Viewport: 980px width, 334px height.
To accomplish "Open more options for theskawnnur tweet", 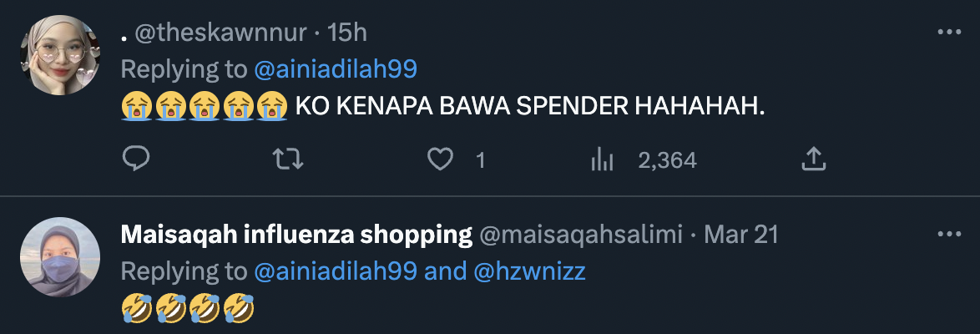I will point(949,33).
